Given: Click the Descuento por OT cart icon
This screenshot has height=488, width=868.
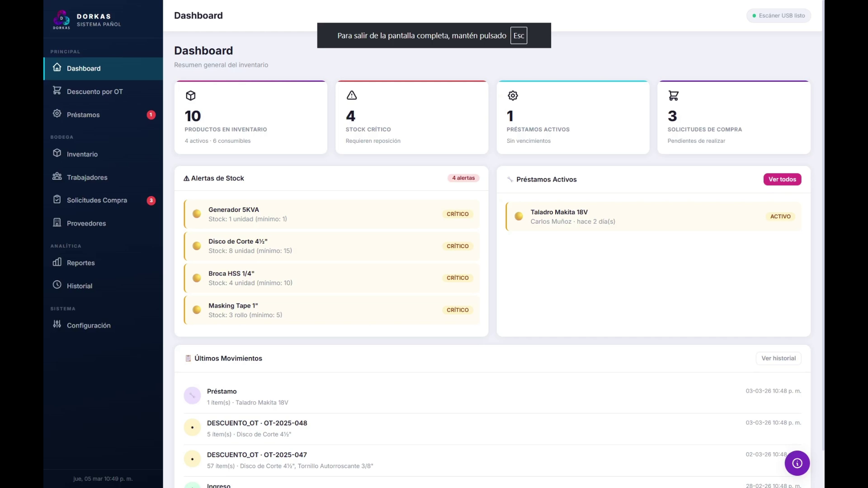Looking at the screenshot, I should 57,91.
